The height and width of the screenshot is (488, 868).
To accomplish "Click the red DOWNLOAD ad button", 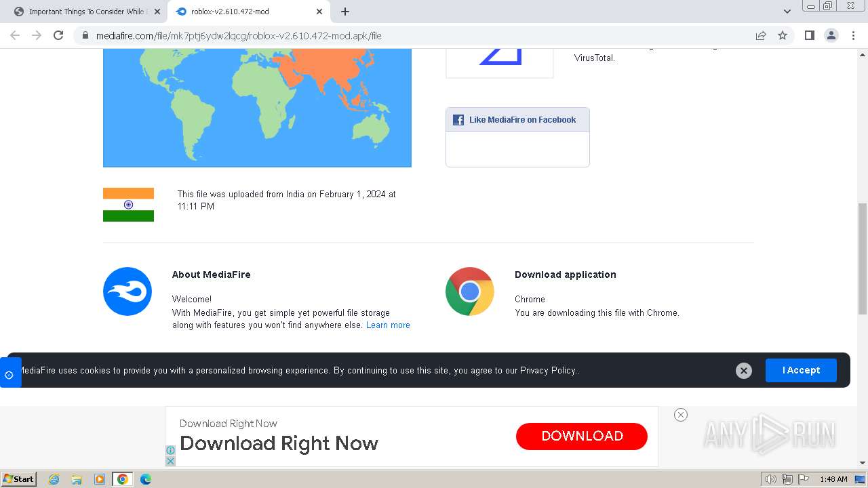I will pos(582,436).
